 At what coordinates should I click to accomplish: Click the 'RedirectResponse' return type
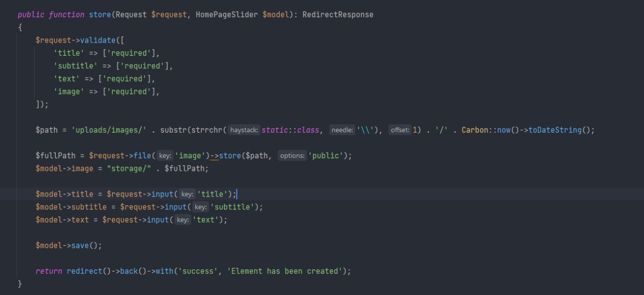tap(338, 15)
